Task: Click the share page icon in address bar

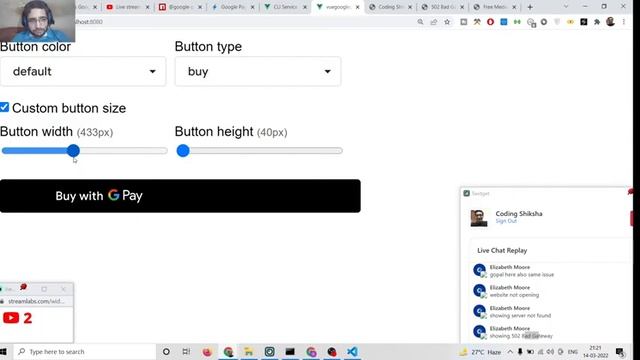Action: [434, 22]
